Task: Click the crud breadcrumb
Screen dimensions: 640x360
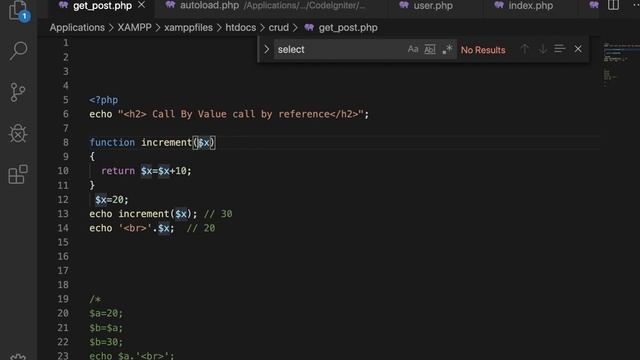Action: 279,28
